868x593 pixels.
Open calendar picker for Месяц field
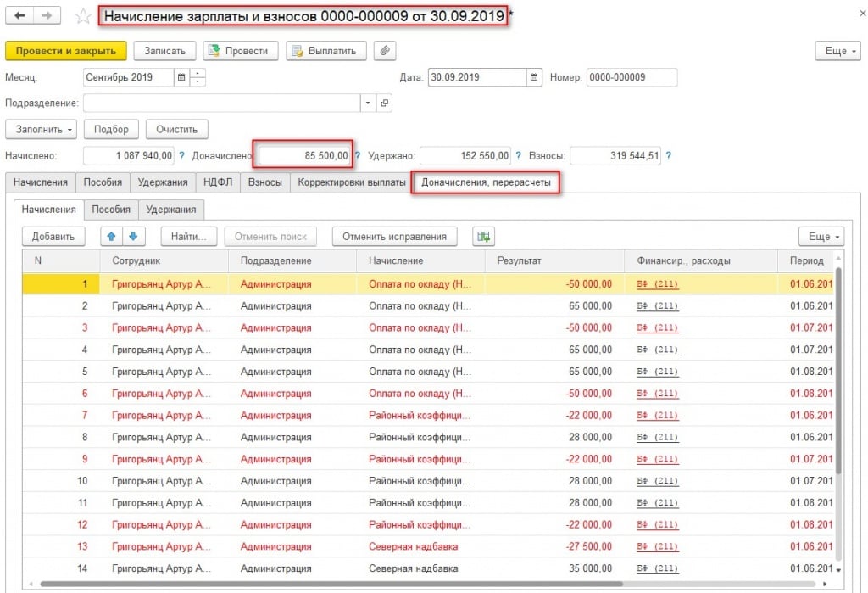181,77
